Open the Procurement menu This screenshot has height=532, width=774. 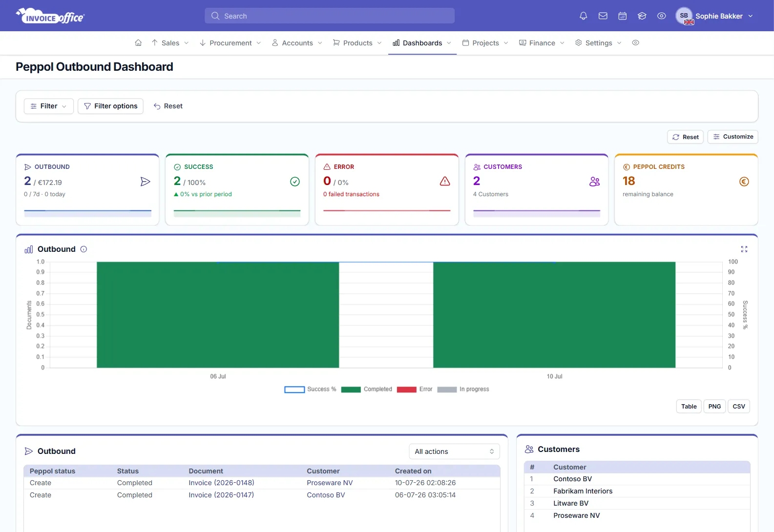230,43
